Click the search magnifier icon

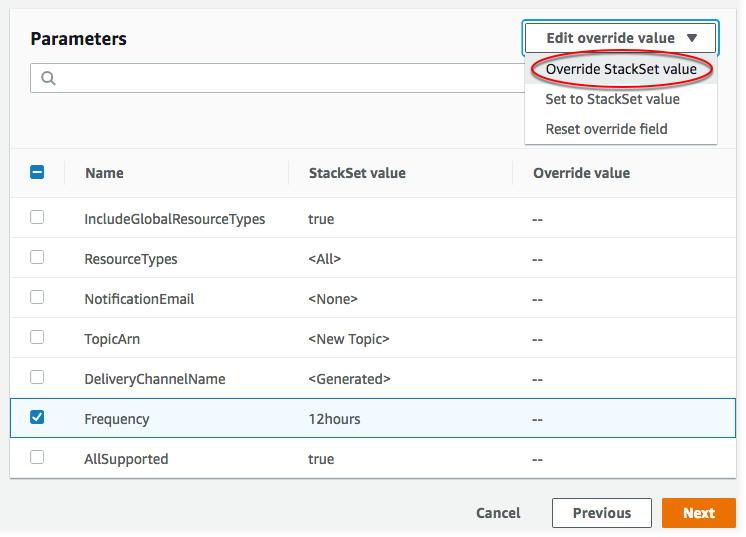(x=48, y=79)
